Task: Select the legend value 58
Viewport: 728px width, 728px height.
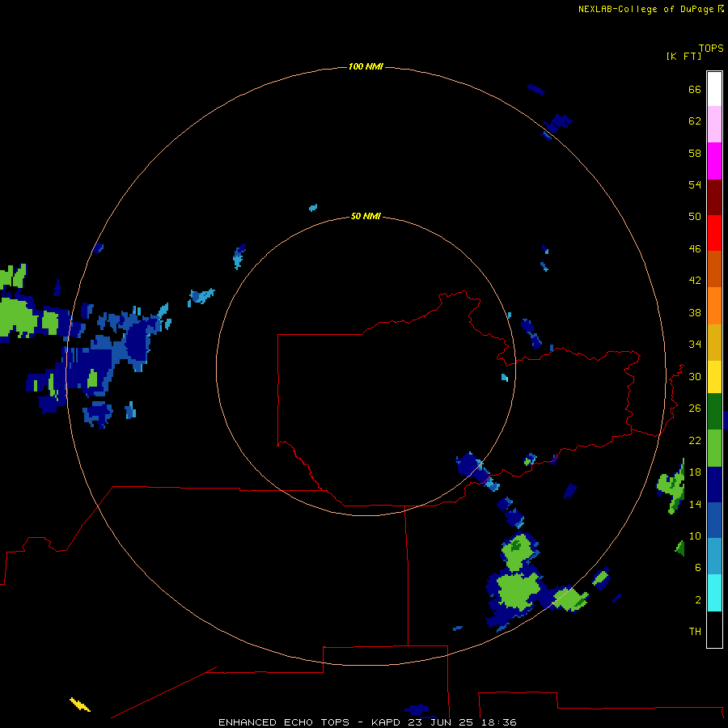Action: tap(695, 153)
